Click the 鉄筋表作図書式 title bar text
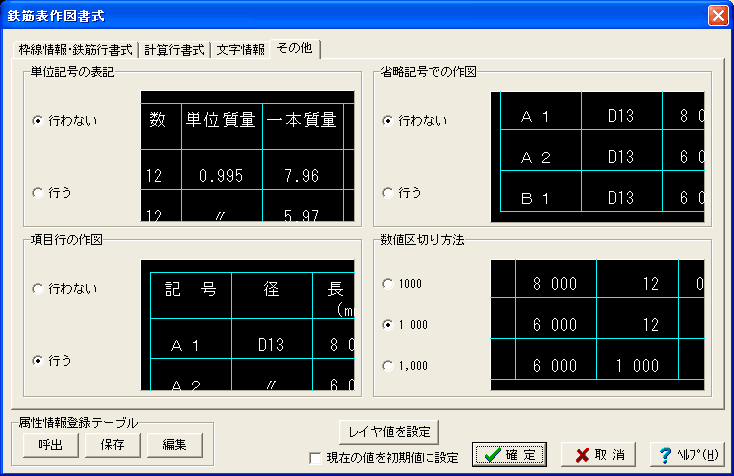 coord(56,15)
